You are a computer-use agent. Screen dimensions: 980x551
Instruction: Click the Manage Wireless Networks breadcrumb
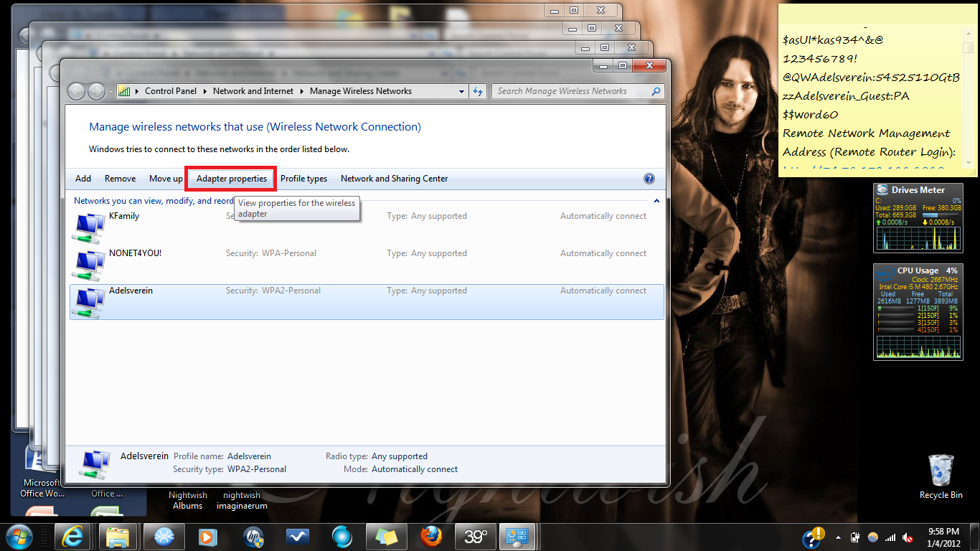[361, 91]
